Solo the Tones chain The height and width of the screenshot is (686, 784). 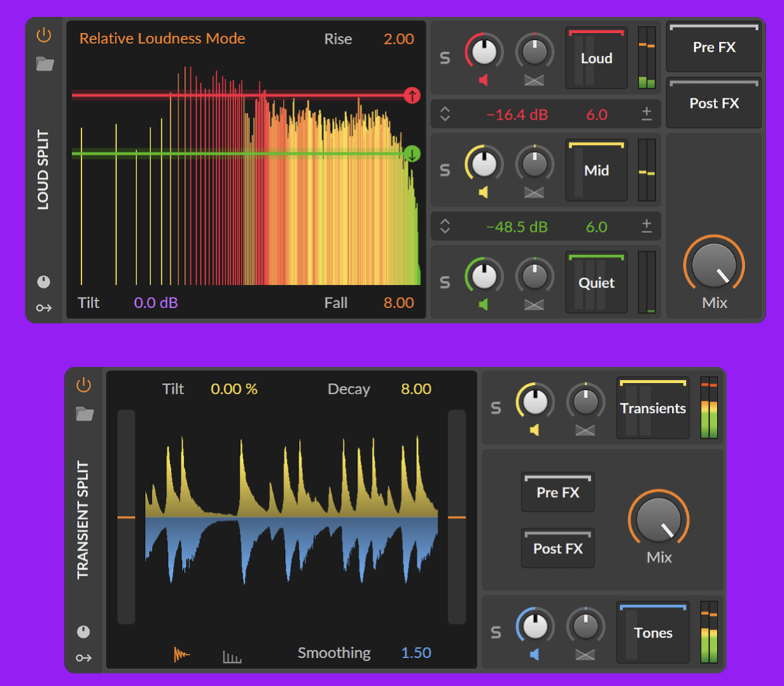(496, 633)
